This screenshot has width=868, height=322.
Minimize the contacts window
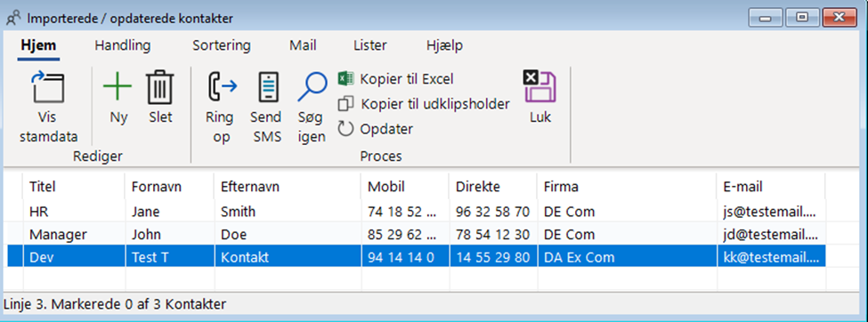[x=766, y=17]
